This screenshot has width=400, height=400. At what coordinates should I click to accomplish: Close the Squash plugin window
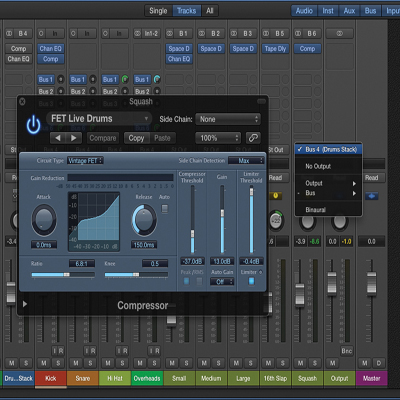(x=22, y=101)
